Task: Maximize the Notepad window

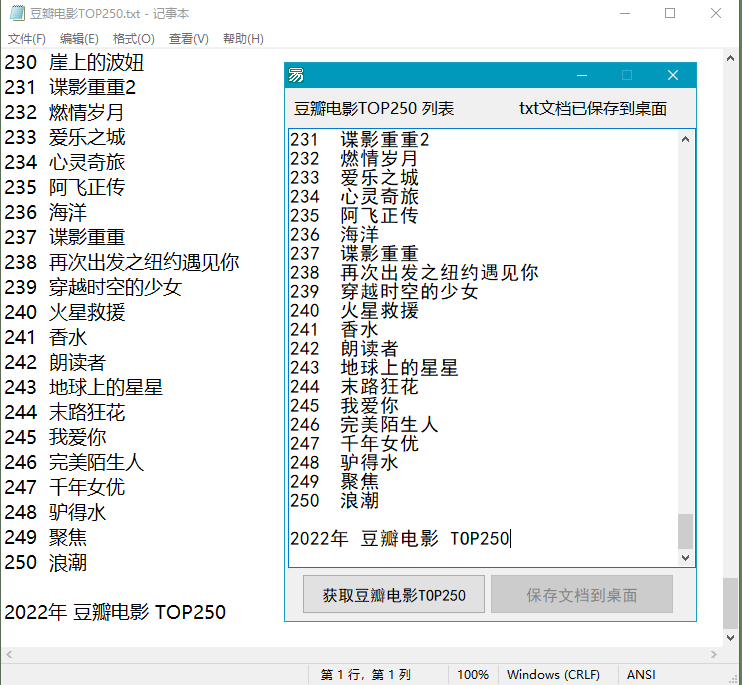Action: (670, 13)
